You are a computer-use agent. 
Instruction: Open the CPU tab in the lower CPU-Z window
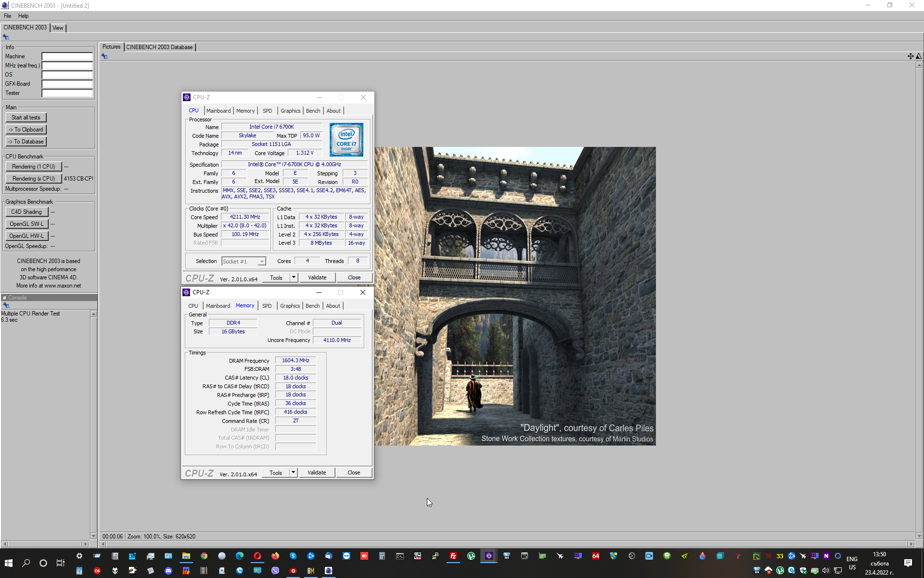click(193, 306)
